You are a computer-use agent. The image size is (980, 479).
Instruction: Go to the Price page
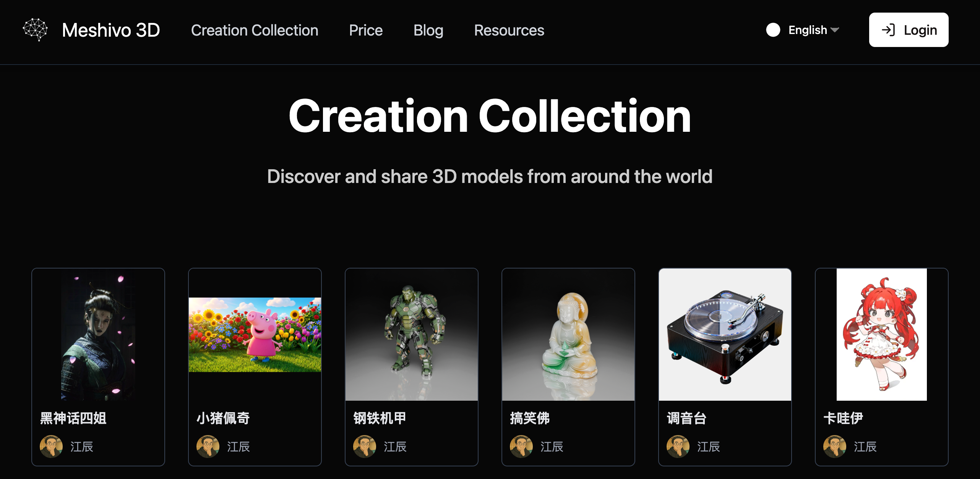pos(366,30)
